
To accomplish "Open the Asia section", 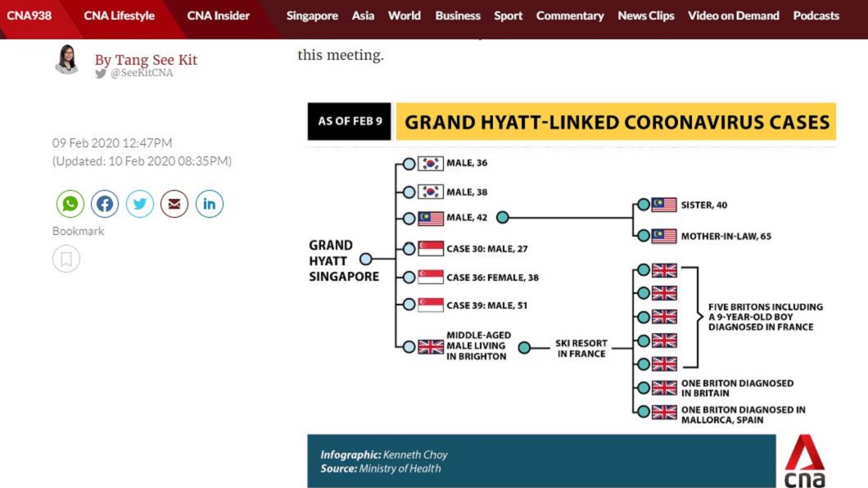I will coord(363,16).
